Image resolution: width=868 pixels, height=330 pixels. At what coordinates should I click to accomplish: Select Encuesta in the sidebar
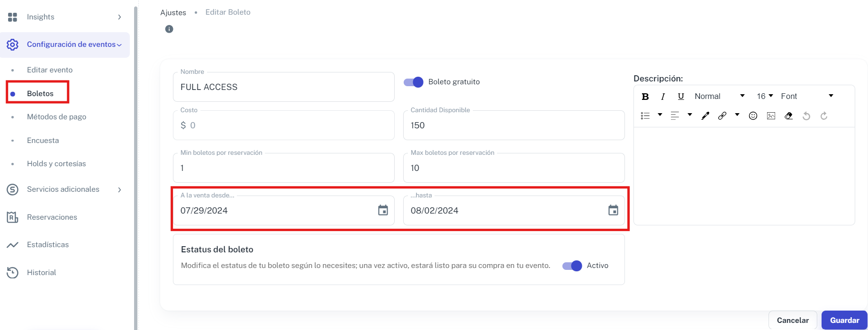(x=43, y=141)
